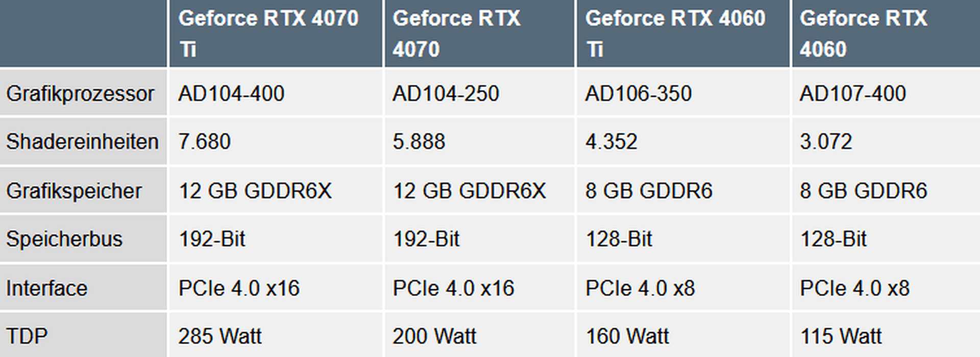Select the Speicherbus row label

coord(64,239)
